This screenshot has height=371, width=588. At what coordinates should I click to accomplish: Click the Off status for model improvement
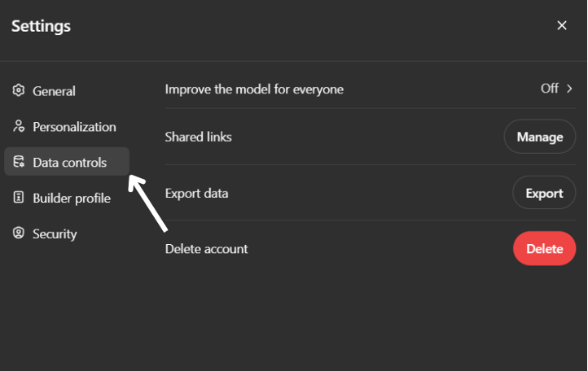coord(550,89)
